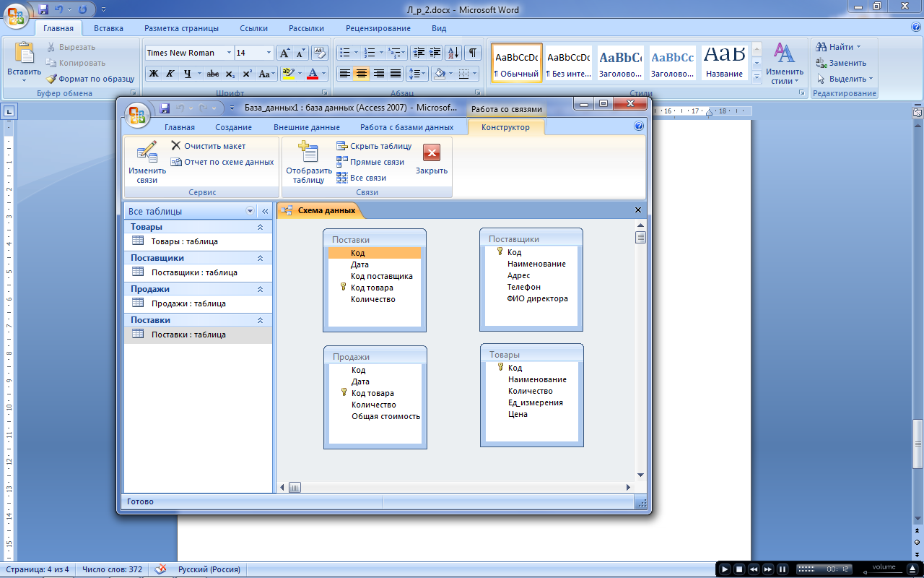This screenshot has width=924, height=578.
Task: Open the Times New Roman font dropdown
Action: coord(230,53)
